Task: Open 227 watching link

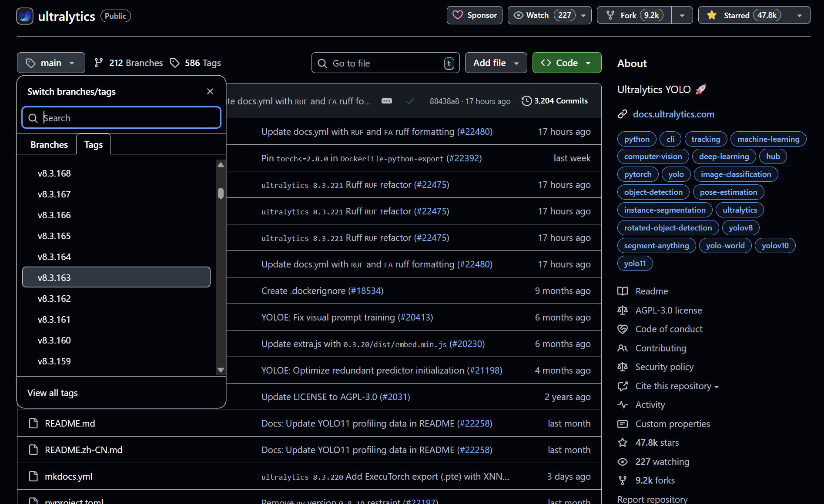Action: [653, 462]
